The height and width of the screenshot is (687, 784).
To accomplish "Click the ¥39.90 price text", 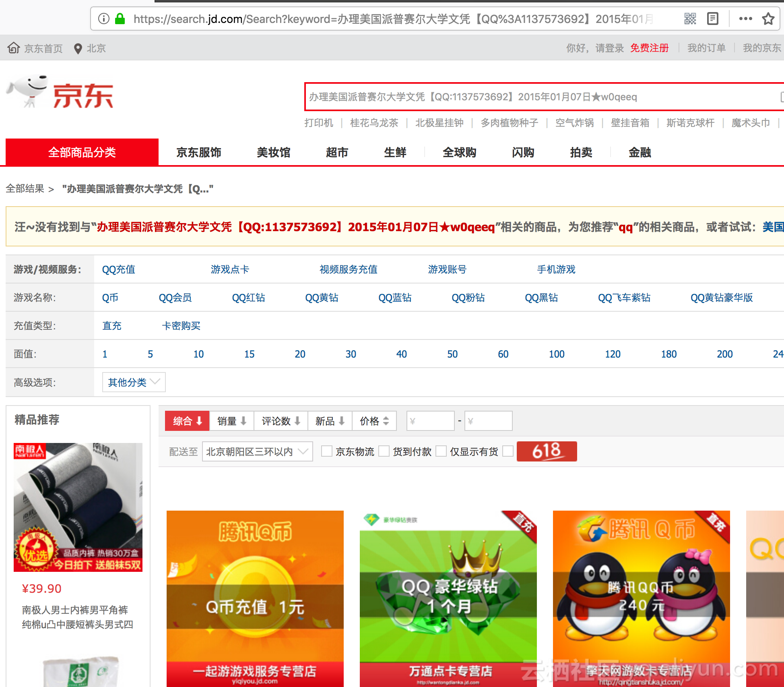I will tap(41, 589).
